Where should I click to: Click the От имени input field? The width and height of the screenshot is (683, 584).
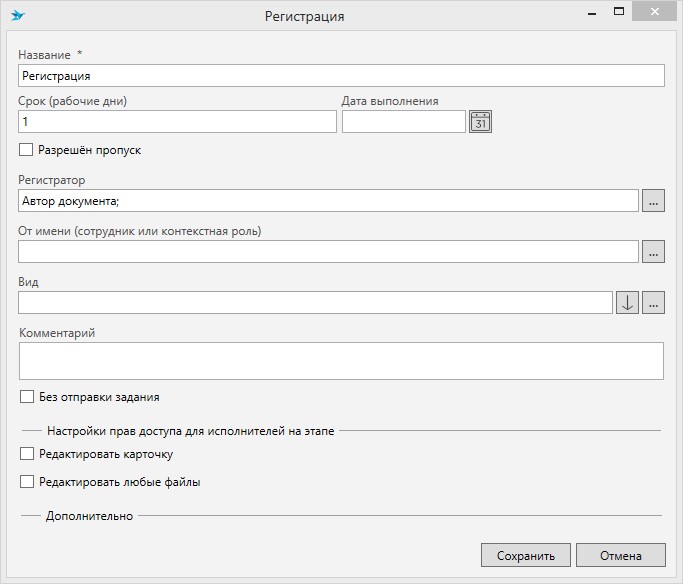coord(327,252)
